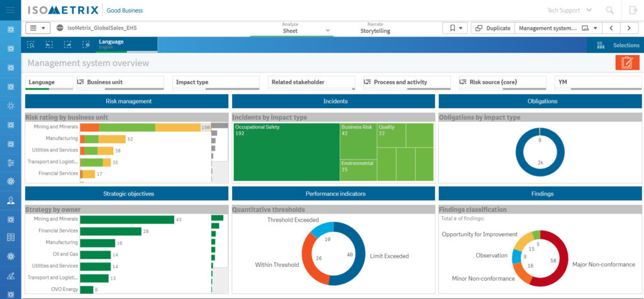Select the Financial Services strategy bar

pyautogui.click(x=111, y=231)
